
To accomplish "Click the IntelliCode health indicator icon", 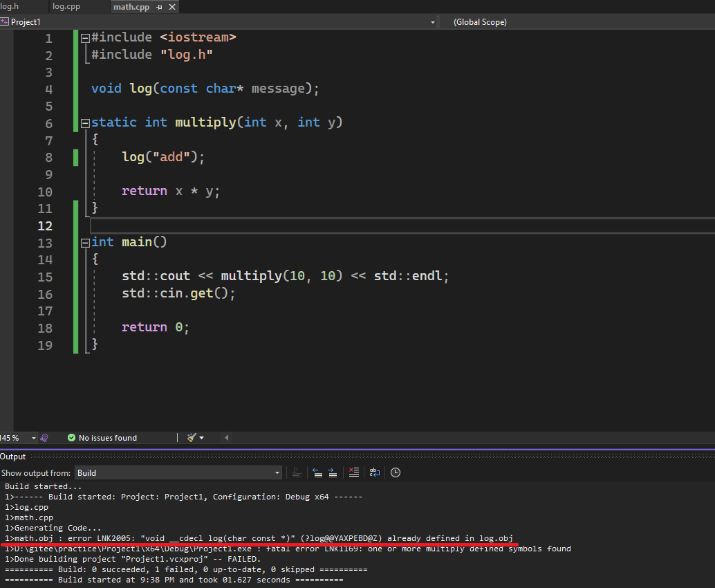I will pos(44,438).
